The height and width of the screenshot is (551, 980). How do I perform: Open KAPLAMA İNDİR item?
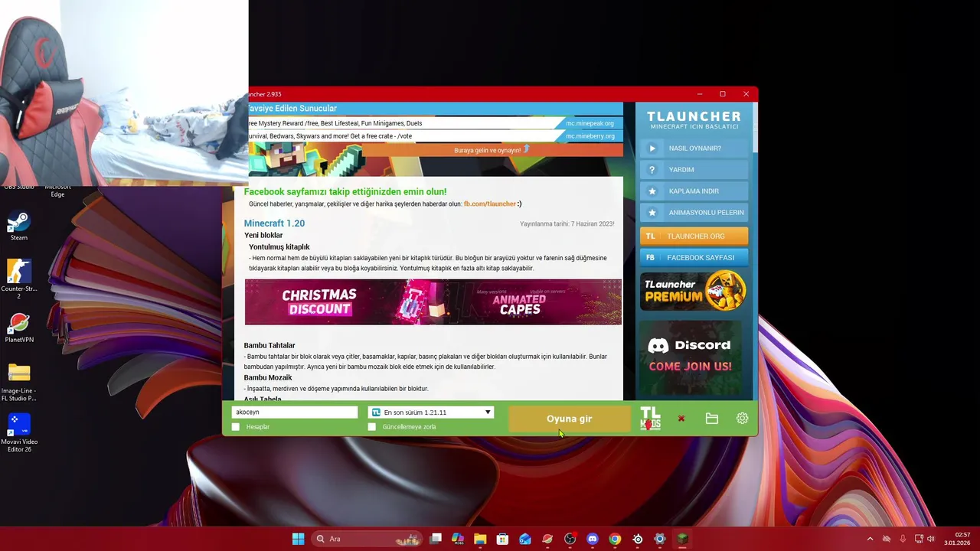coord(694,191)
